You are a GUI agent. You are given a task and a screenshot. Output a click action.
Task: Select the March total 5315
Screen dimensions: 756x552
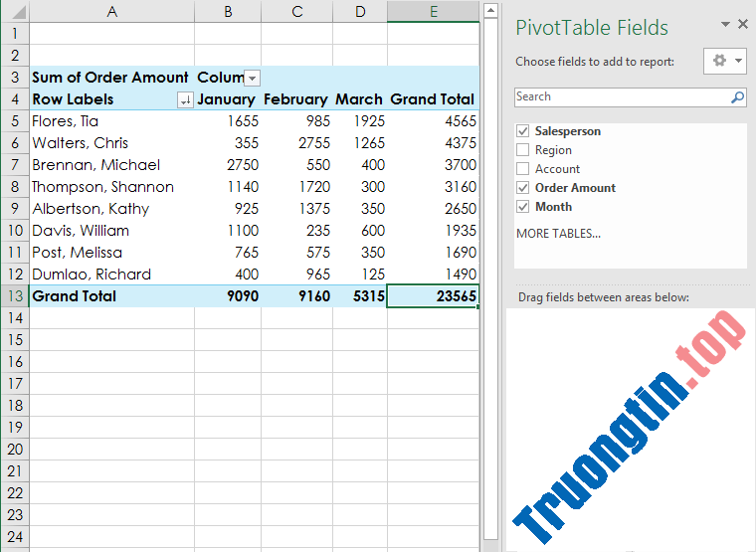coord(360,296)
